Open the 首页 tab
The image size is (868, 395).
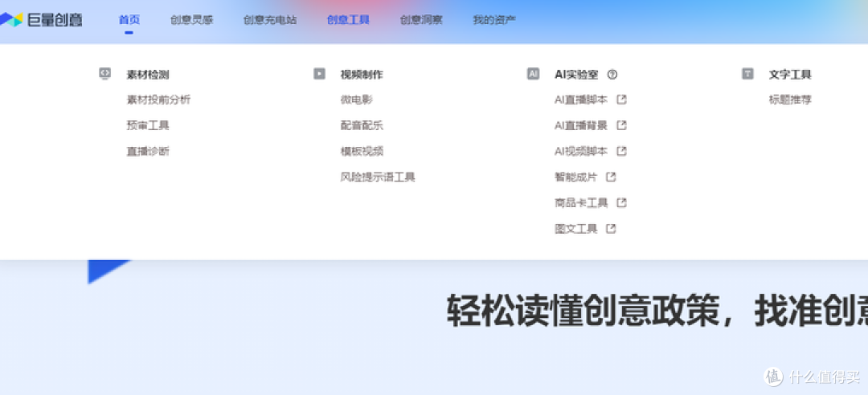[x=129, y=20]
